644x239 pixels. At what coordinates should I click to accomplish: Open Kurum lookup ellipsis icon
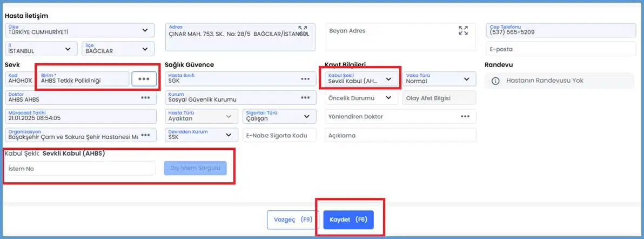point(305,97)
